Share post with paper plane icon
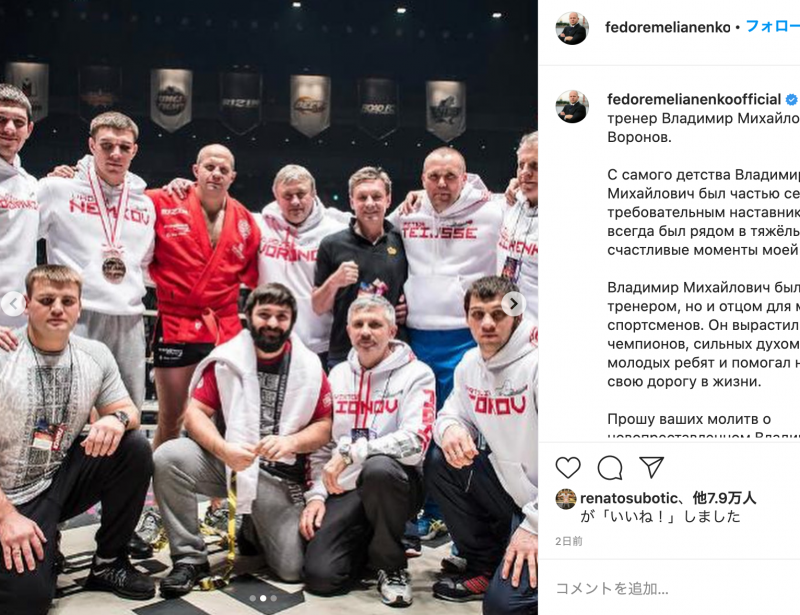This screenshot has width=800, height=615. (x=652, y=467)
